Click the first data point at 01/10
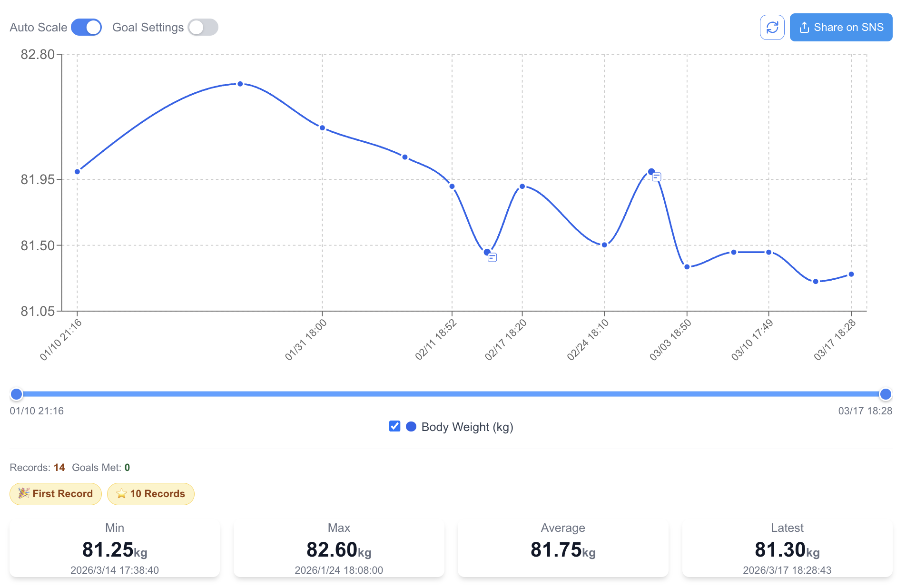Screen dimensions: 906x588 78,172
